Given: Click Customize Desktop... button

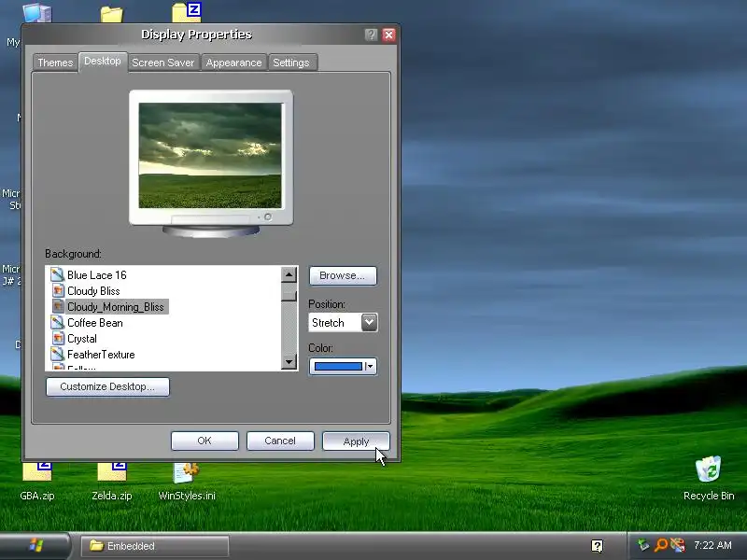Looking at the screenshot, I should click(107, 386).
